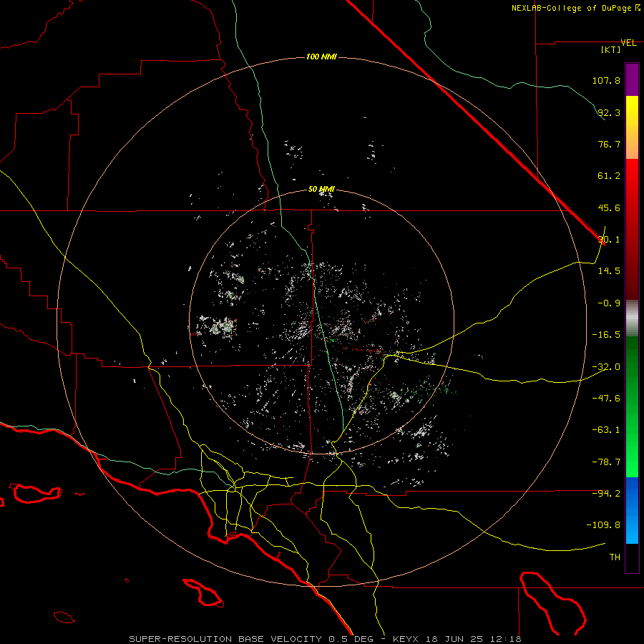Click the [KT] units label
644x644 pixels.
click(x=611, y=49)
